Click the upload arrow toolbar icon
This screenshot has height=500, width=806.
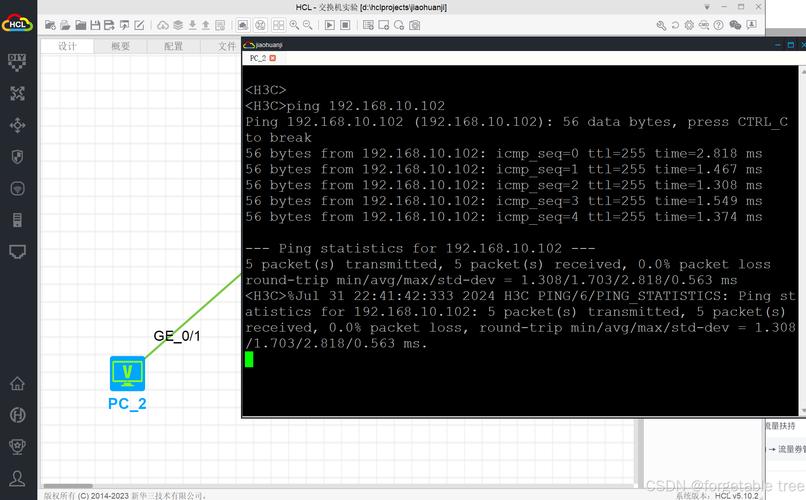coord(206,25)
